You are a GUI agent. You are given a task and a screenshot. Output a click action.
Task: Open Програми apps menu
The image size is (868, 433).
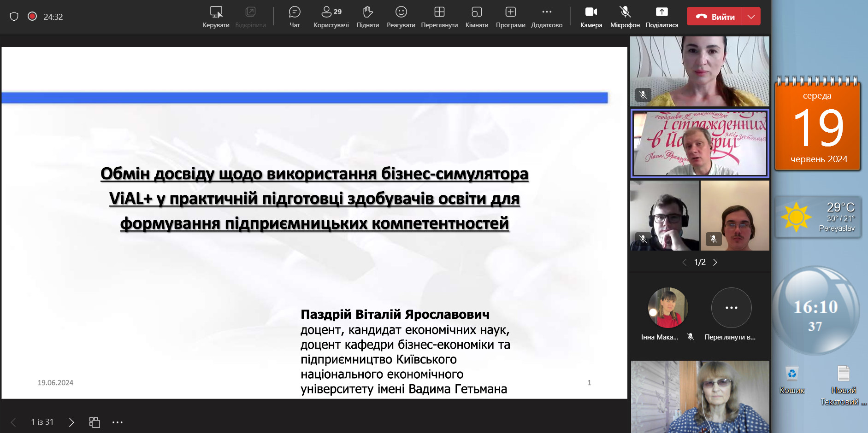(x=510, y=17)
